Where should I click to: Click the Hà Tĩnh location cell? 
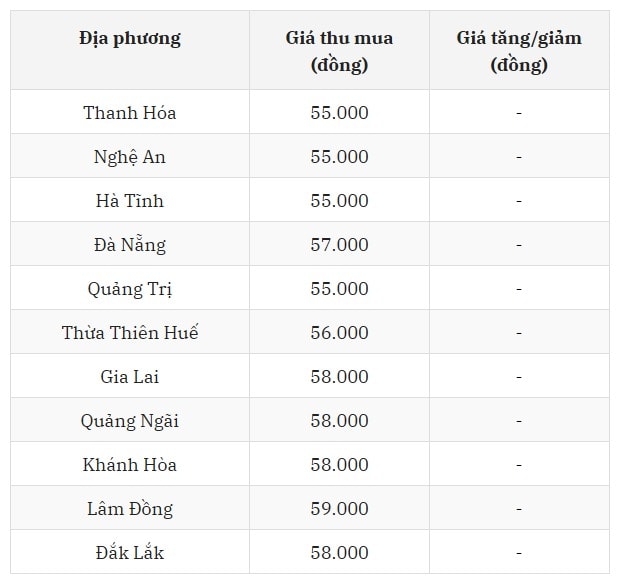pos(130,201)
